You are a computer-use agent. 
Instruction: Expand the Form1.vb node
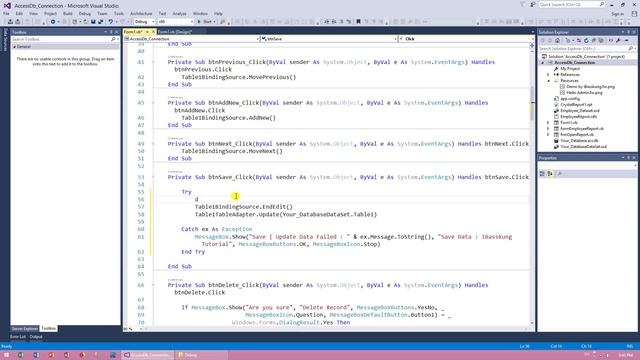[548, 122]
